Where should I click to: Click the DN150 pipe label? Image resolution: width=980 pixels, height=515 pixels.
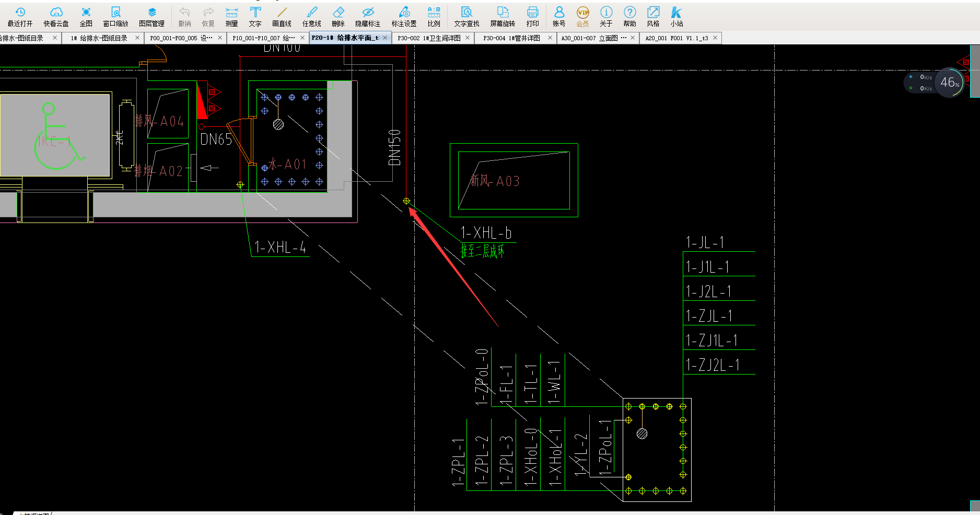[x=395, y=147]
